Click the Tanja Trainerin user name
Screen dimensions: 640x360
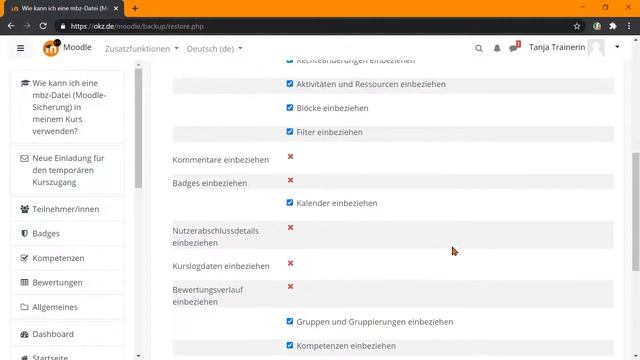click(x=557, y=47)
